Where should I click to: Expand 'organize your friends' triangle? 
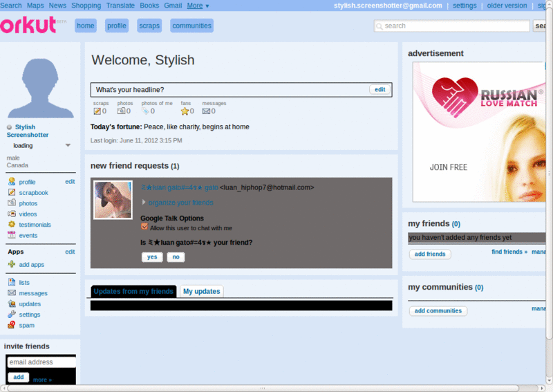point(144,202)
